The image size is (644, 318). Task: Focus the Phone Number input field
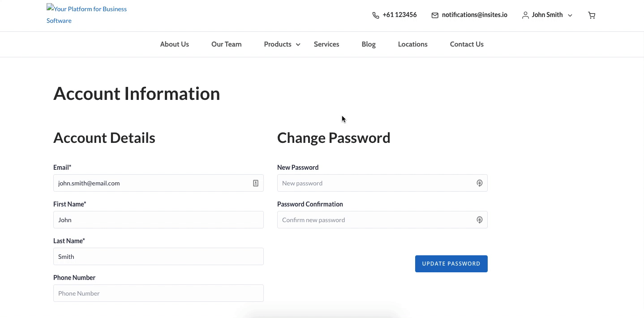tap(158, 293)
